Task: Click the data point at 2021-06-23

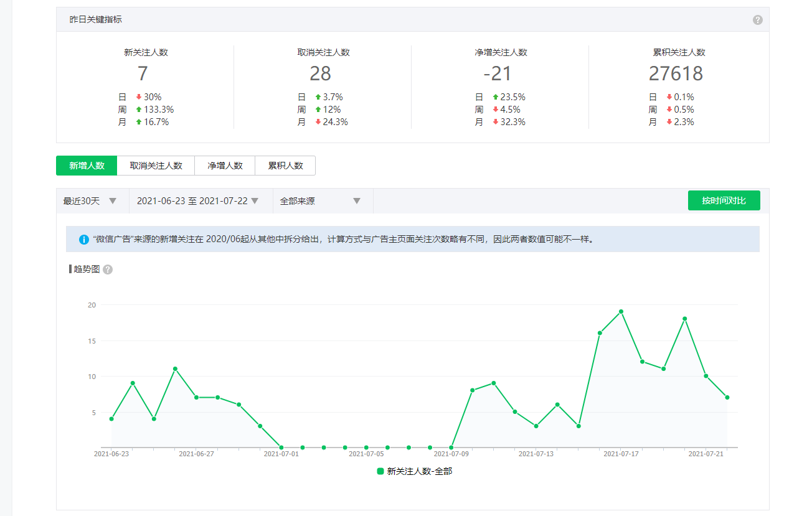Action: coord(111,419)
